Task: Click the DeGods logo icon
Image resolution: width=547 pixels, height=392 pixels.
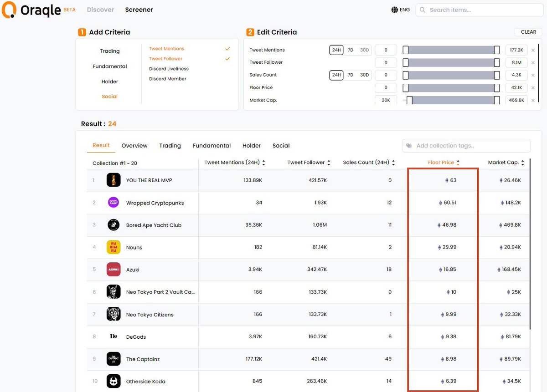Action: coord(114,336)
